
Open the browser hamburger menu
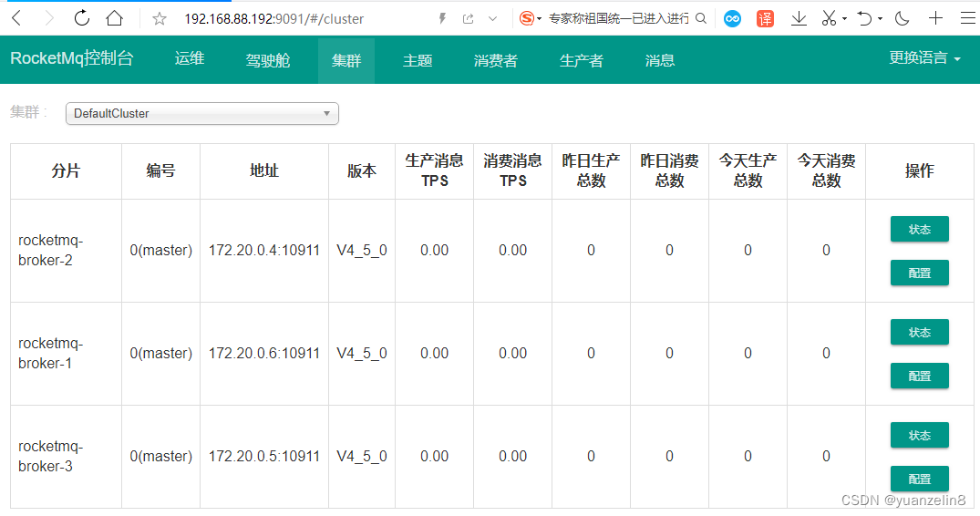pyautogui.click(x=966, y=18)
